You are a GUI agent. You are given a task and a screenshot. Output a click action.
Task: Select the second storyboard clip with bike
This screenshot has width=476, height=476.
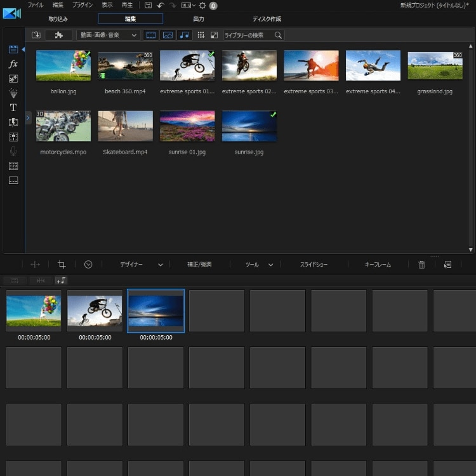[x=95, y=310]
